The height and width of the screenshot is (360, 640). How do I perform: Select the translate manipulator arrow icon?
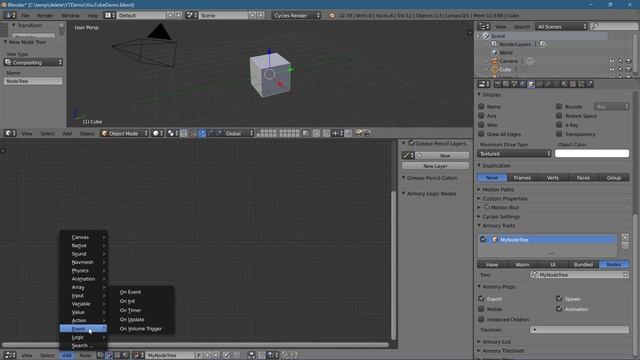pyautogui.click(x=202, y=133)
